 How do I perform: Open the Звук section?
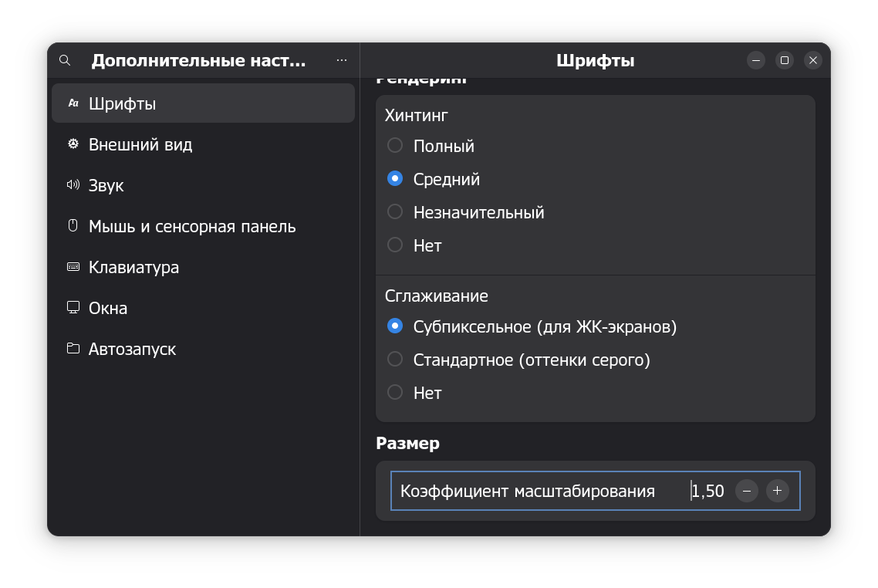[x=106, y=185]
